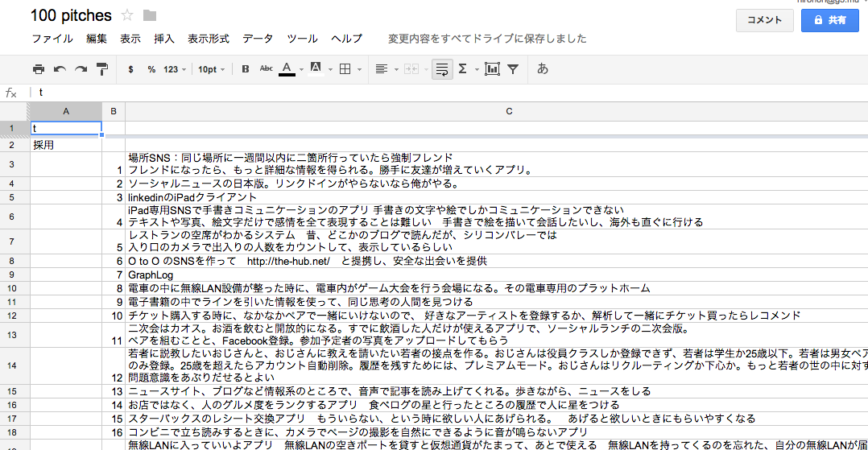Star the 100 pitches document

(x=127, y=15)
